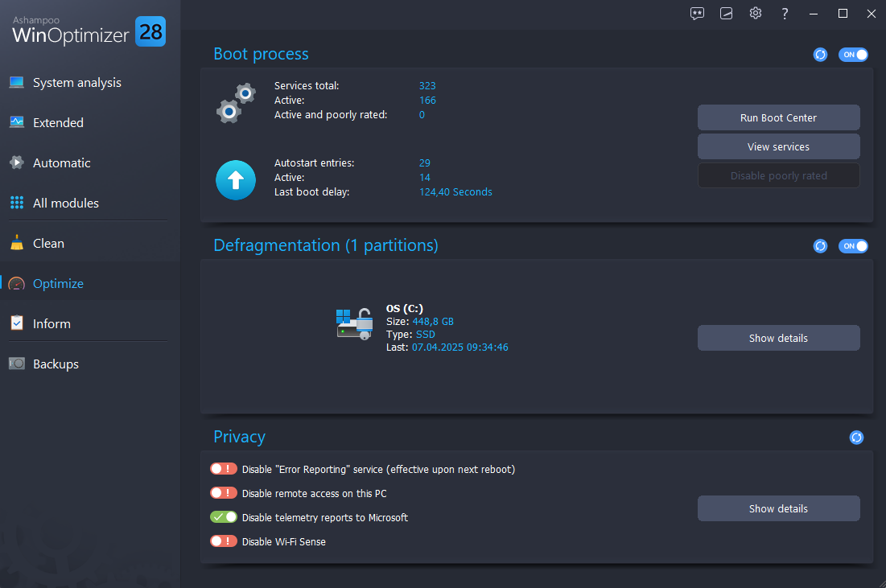Screen dimensions: 886x588
Task: Toggle off telemetry reports to Microsoft
Action: click(223, 516)
